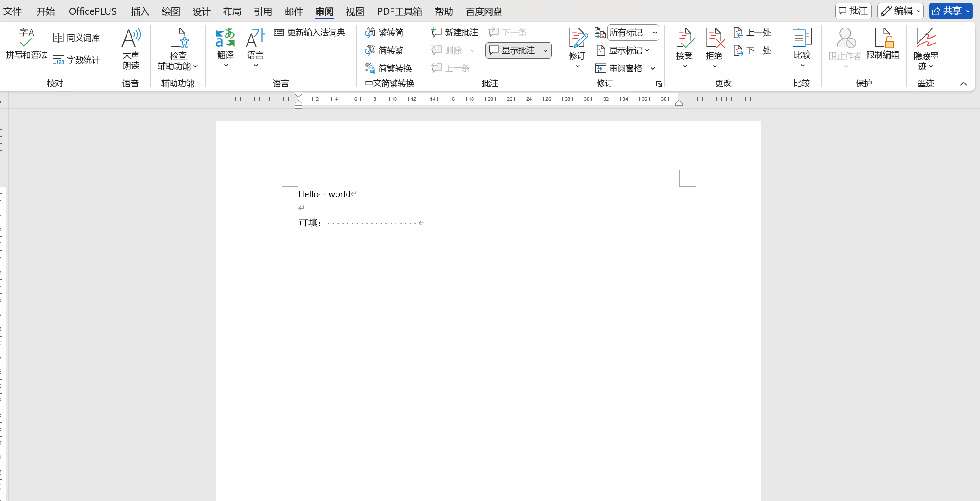Image resolution: width=980 pixels, height=501 pixels.
Task: Toggle Track Changes (修订) on
Action: [x=577, y=39]
